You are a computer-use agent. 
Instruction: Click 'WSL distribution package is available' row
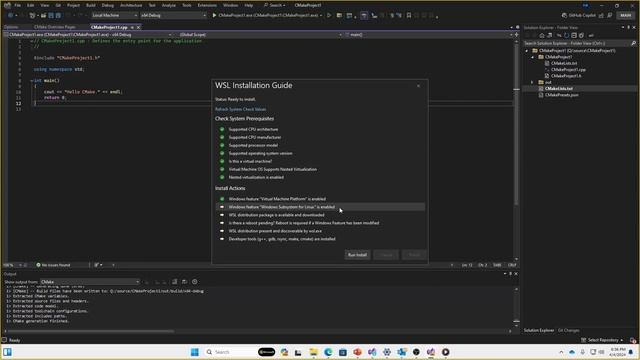point(320,215)
